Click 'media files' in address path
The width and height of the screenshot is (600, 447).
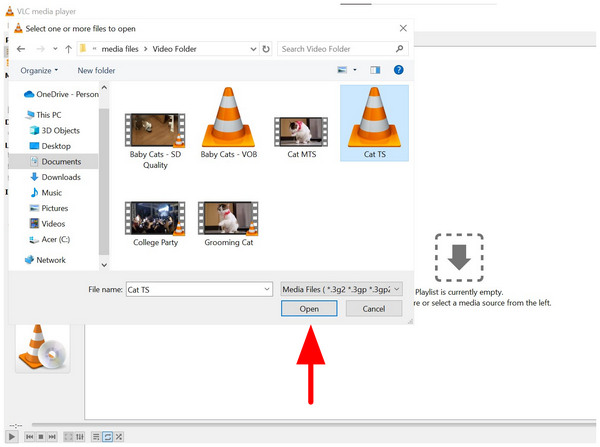[x=120, y=49]
